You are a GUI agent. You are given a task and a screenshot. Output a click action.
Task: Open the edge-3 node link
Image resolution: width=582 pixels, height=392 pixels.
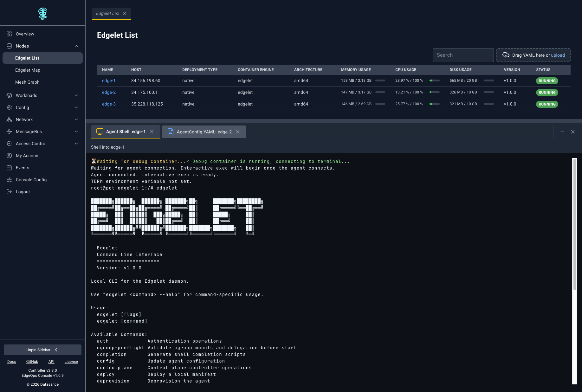[109, 104]
